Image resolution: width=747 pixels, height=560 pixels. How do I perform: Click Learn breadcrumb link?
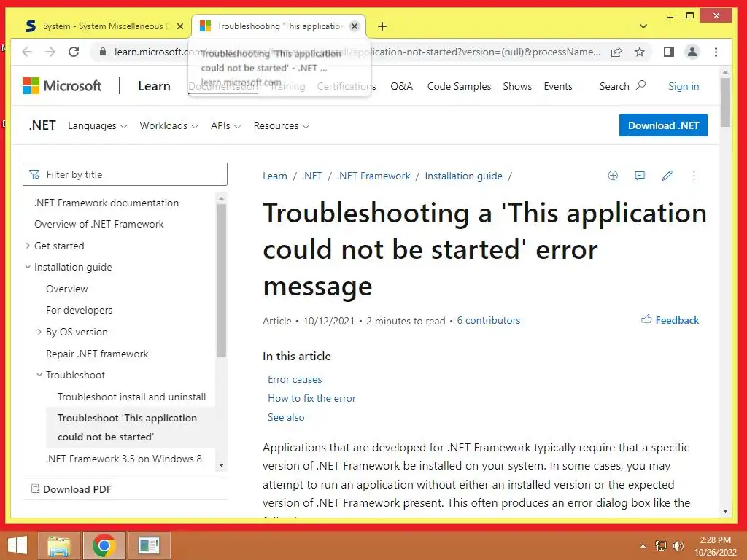point(275,176)
